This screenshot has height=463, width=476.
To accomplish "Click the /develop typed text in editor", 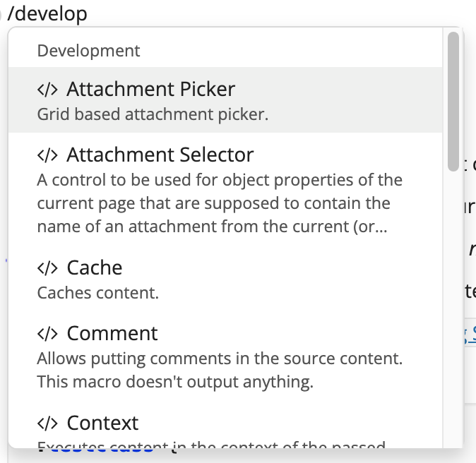I will [x=47, y=14].
